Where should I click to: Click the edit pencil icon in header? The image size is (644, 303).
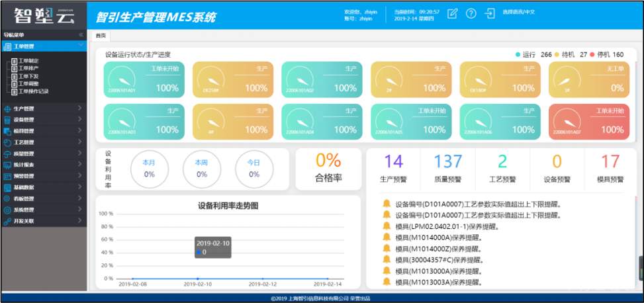[x=452, y=13]
